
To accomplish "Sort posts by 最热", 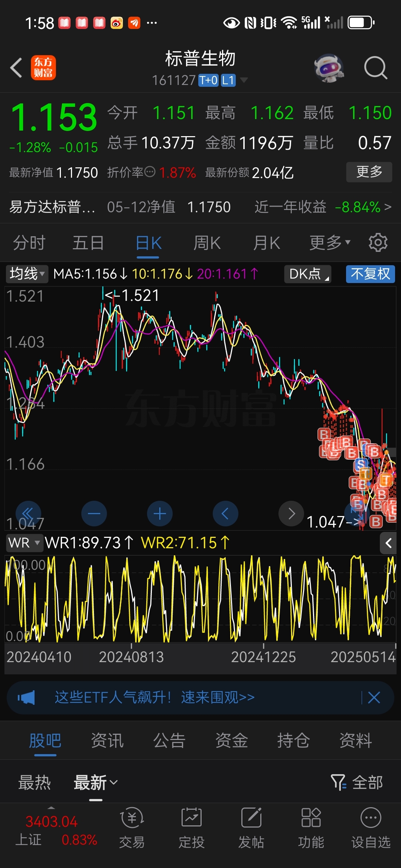I will [35, 783].
